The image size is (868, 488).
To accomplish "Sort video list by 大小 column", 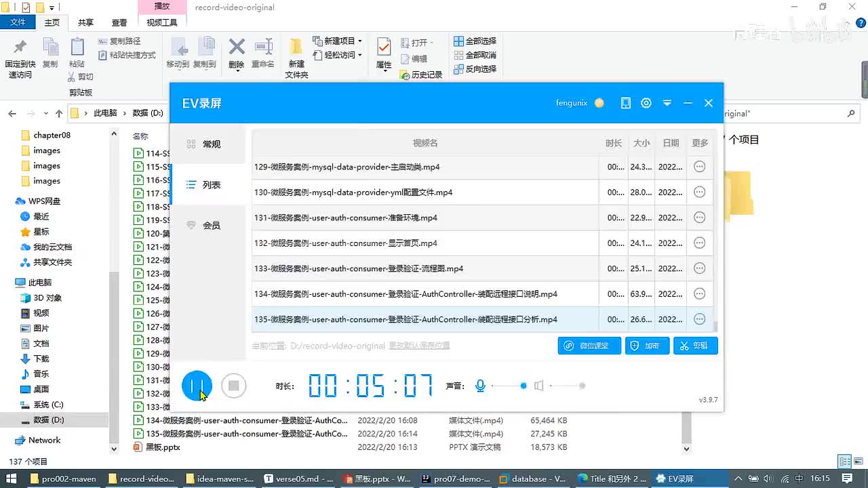I will tap(642, 143).
